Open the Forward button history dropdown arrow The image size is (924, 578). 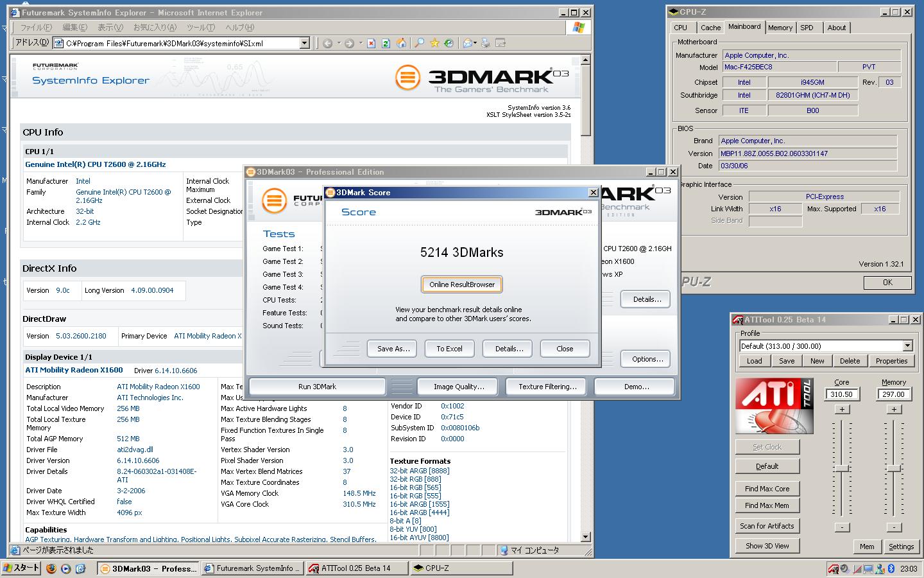(360, 43)
